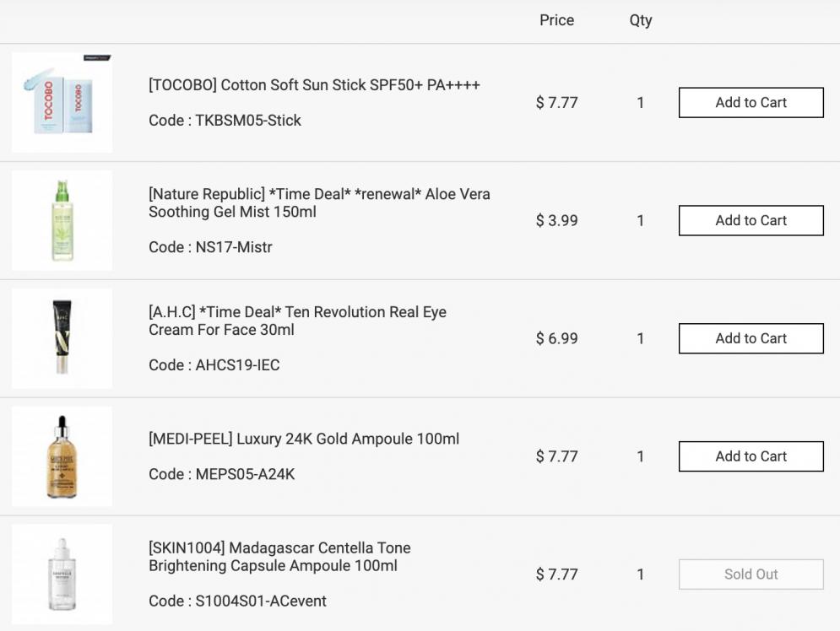This screenshot has height=631, width=840.
Task: Select the quantity value for TOCOBO sun stick
Action: point(640,102)
